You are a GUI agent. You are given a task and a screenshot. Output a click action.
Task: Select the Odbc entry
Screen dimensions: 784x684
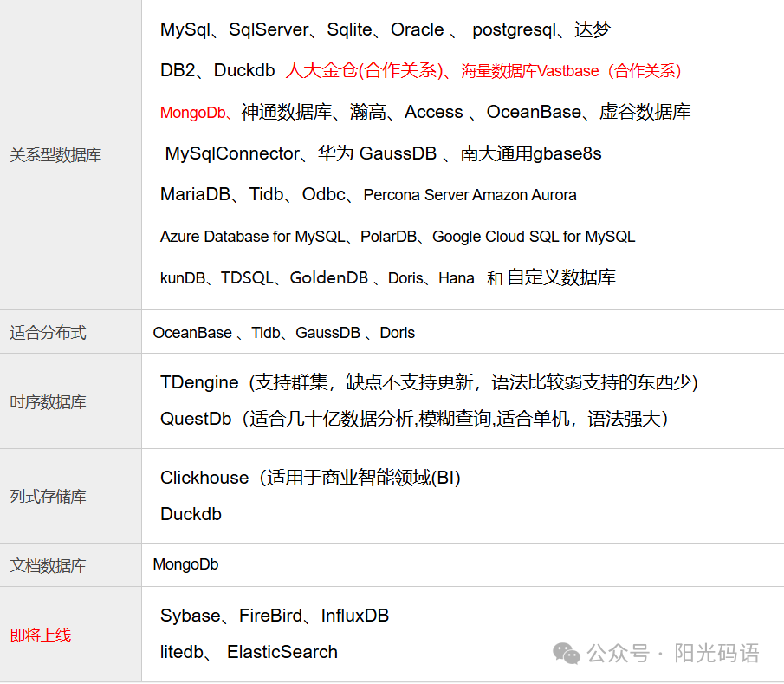click(x=323, y=194)
